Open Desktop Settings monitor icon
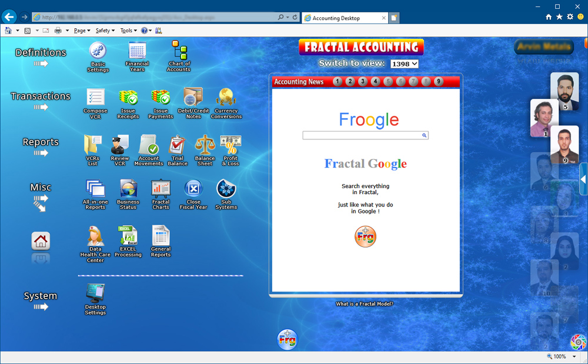Viewport: 588px width, 364px height. [95, 293]
